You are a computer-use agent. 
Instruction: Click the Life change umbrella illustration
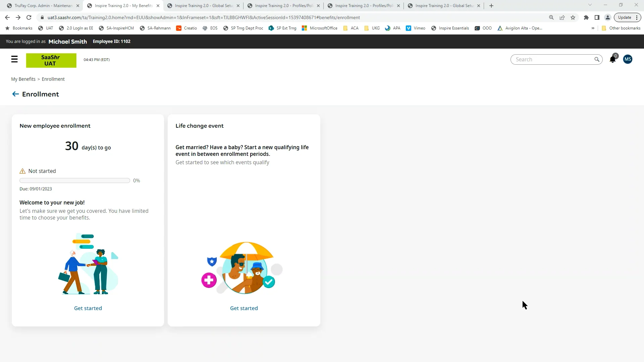(242, 267)
